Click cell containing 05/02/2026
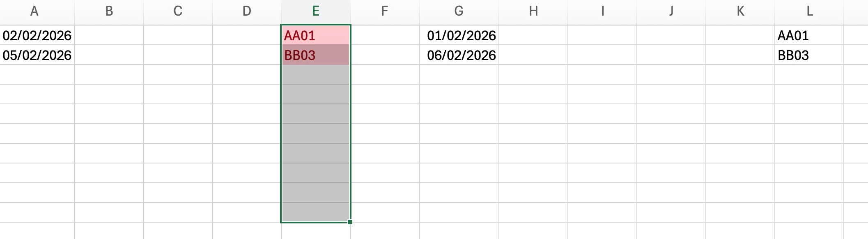 37,55
